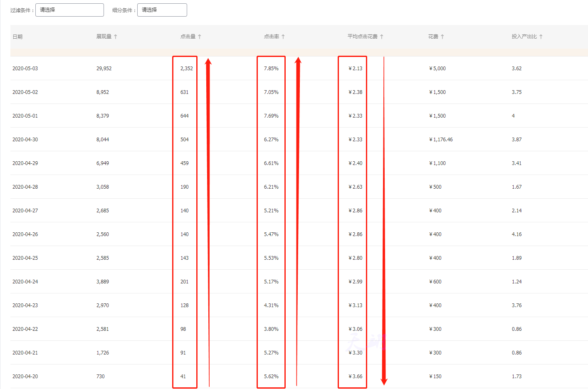Screen dimensions: 588x389
Task: Click the ¥2.40 average cost cell
Action: click(x=356, y=163)
